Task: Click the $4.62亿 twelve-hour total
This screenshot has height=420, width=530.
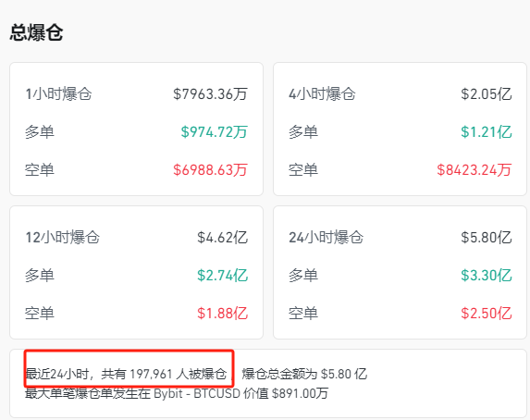Action: click(223, 238)
